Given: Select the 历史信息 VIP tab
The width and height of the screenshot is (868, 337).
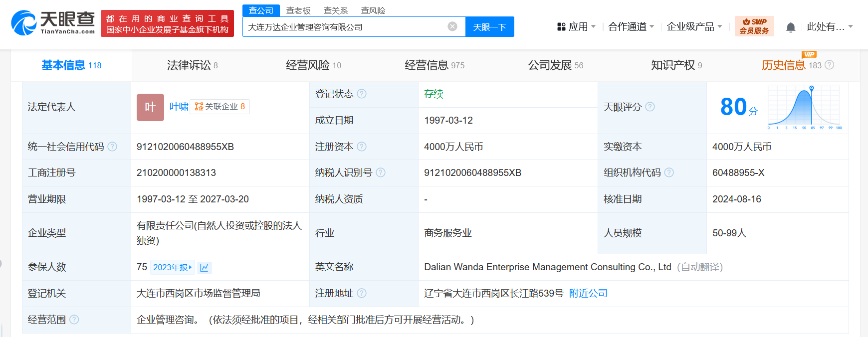Looking at the screenshot, I should 791,65.
